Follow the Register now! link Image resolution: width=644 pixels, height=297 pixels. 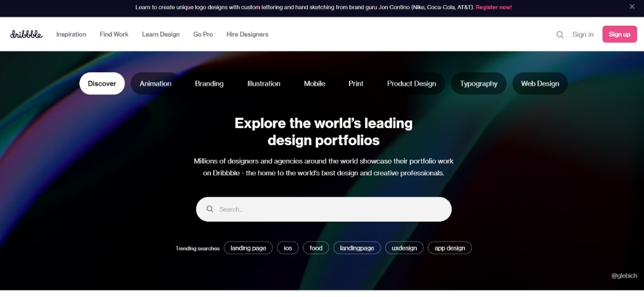(x=494, y=7)
